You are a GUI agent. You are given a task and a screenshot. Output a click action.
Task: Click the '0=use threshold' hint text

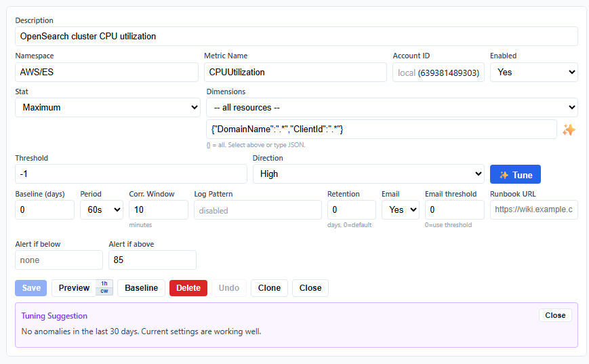tap(448, 225)
